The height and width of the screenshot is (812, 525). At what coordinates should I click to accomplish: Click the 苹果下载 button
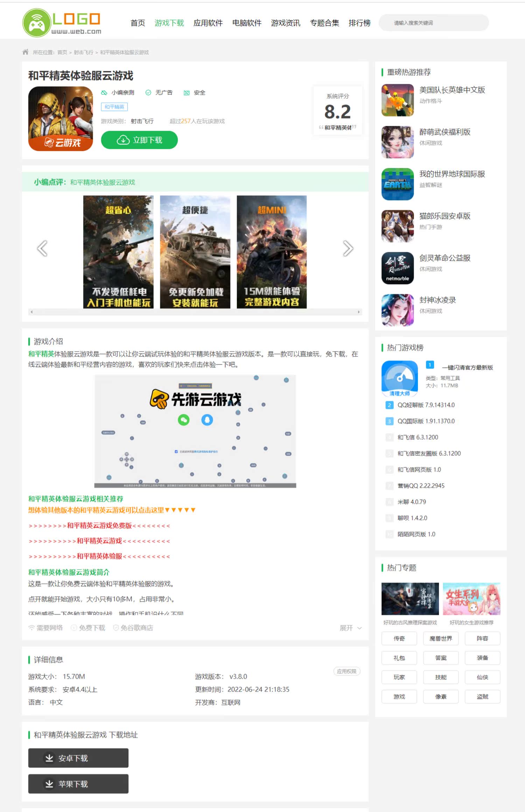click(x=78, y=784)
